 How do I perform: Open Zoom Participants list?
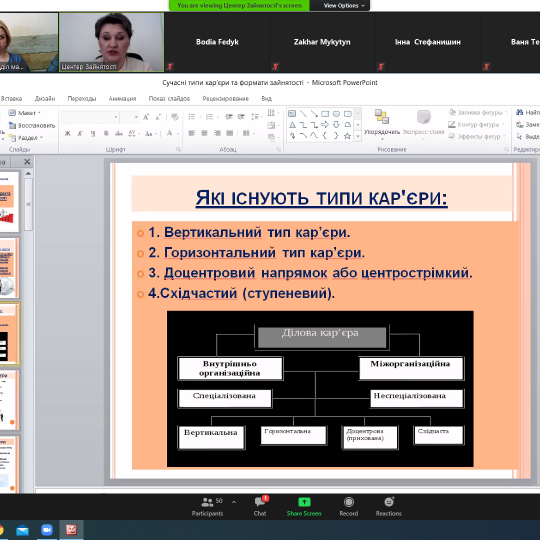(207, 507)
